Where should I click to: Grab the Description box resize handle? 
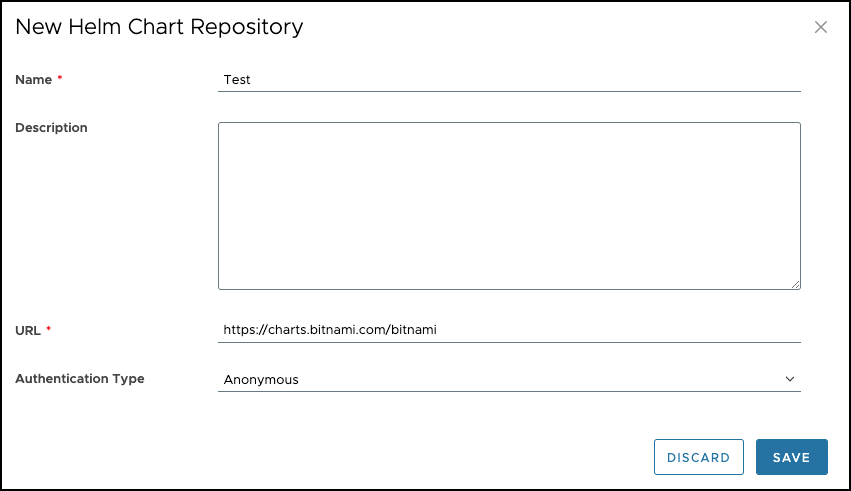click(x=795, y=284)
